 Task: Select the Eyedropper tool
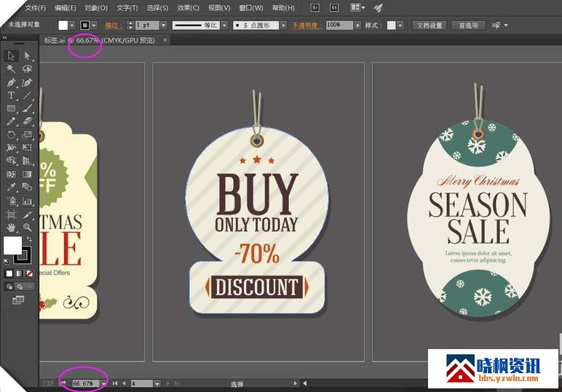tap(11, 187)
